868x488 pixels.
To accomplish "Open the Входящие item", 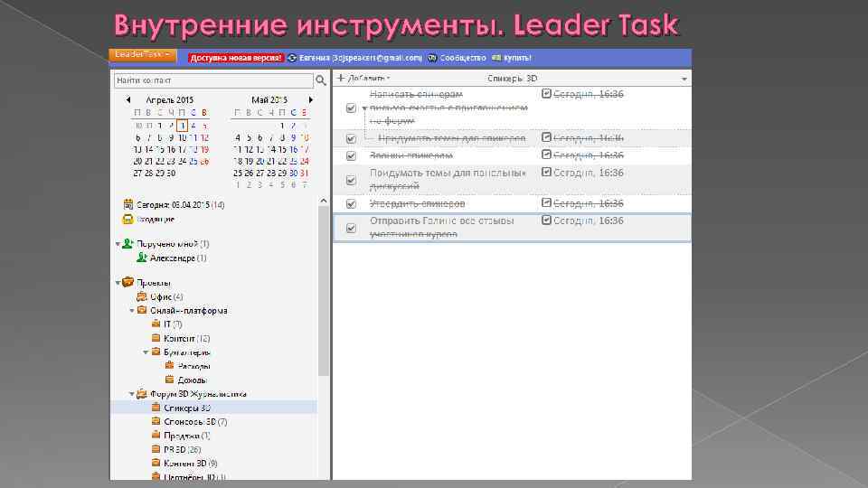I will pos(156,219).
